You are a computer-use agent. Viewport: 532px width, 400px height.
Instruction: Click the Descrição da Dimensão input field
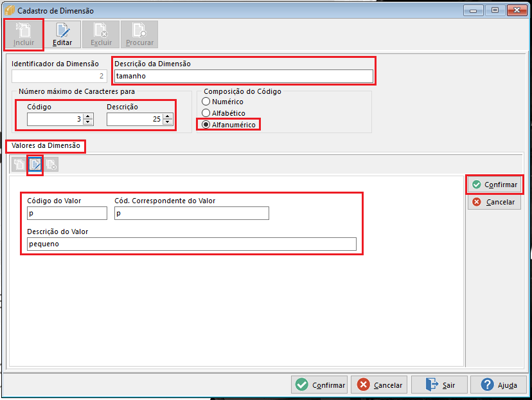pos(244,76)
